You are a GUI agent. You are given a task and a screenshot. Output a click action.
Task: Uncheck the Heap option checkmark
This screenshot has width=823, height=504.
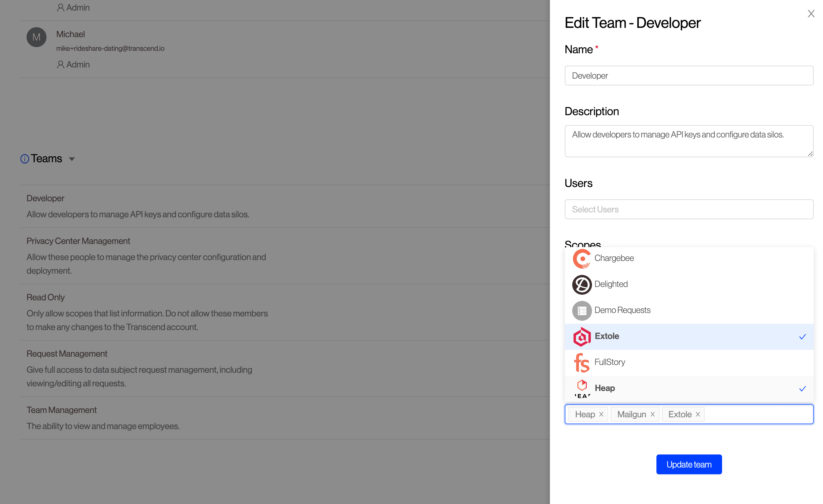point(802,389)
